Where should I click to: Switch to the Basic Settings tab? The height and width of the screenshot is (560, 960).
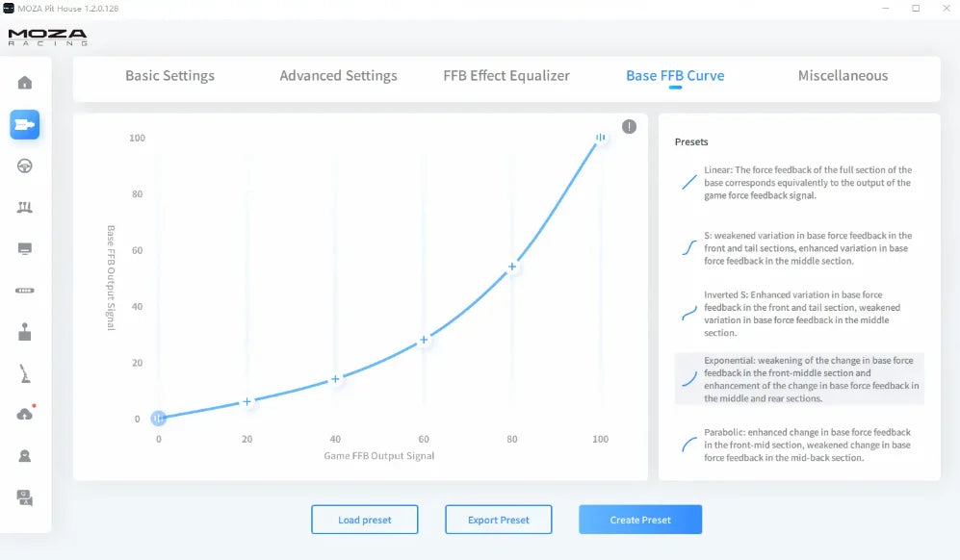pyautogui.click(x=169, y=76)
